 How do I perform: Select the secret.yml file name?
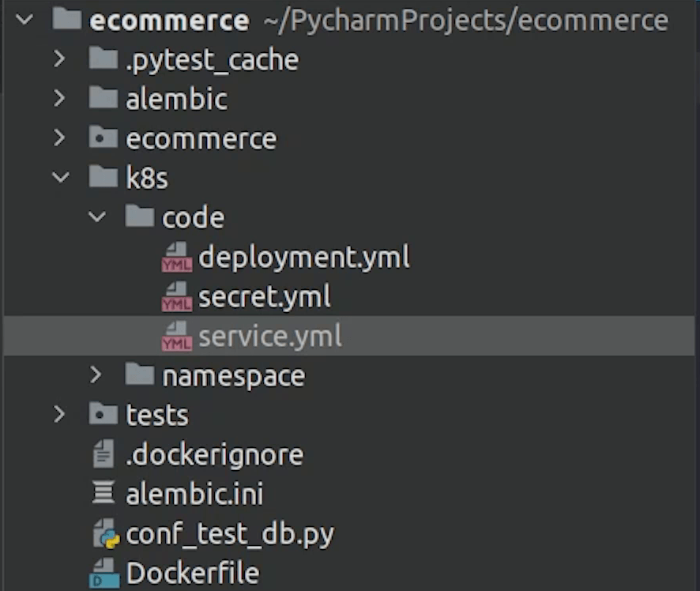pyautogui.click(x=265, y=297)
